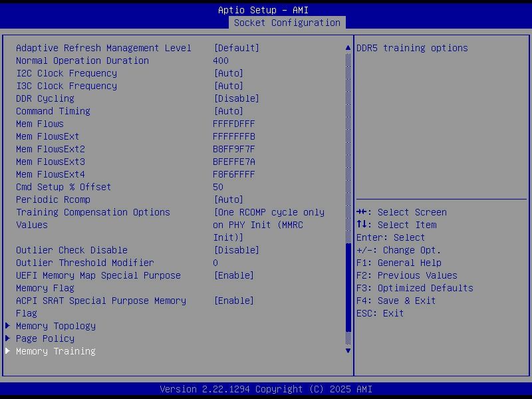
Task: Open the One RCOMP cycle only option
Action: pos(269,225)
